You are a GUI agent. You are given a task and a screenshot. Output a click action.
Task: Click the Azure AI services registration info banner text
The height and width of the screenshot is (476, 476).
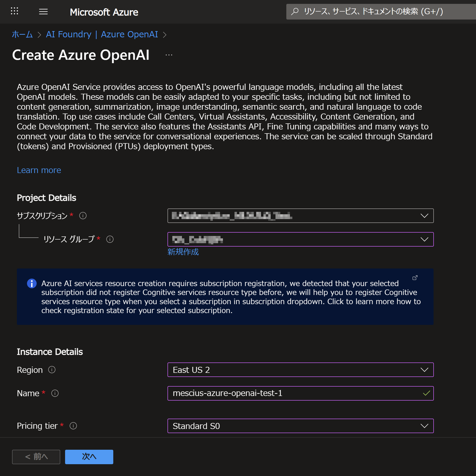click(x=231, y=297)
